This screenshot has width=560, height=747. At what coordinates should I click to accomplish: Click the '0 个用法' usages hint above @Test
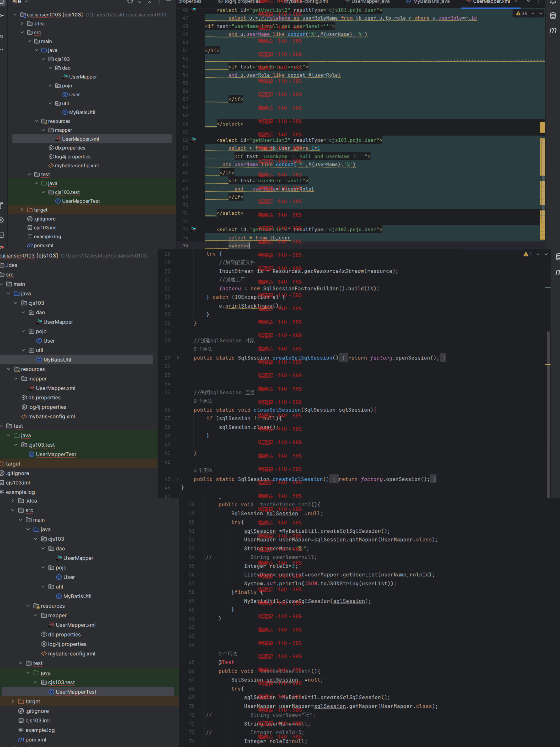tap(227, 654)
